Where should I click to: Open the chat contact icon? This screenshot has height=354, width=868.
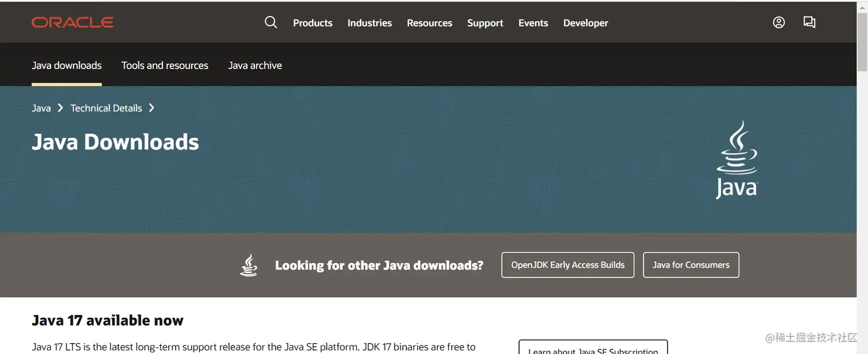click(x=809, y=22)
